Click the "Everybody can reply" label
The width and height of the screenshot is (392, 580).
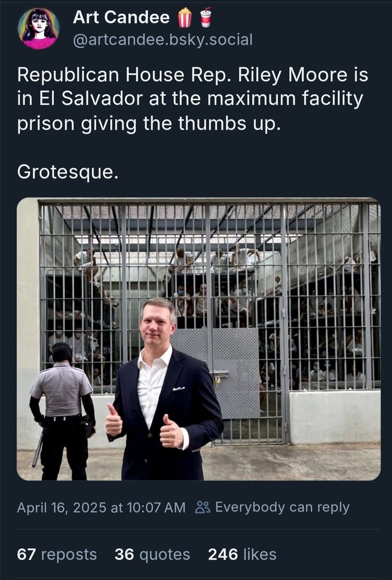pyautogui.click(x=282, y=507)
